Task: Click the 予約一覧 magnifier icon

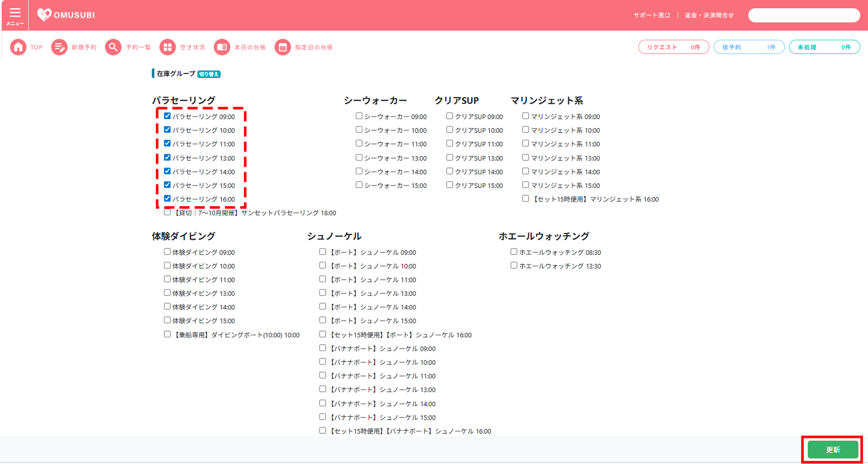Action: [113, 47]
